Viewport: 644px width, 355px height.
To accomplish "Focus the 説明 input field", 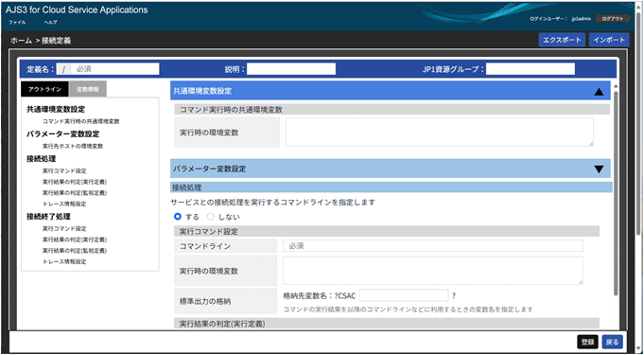I will point(291,69).
